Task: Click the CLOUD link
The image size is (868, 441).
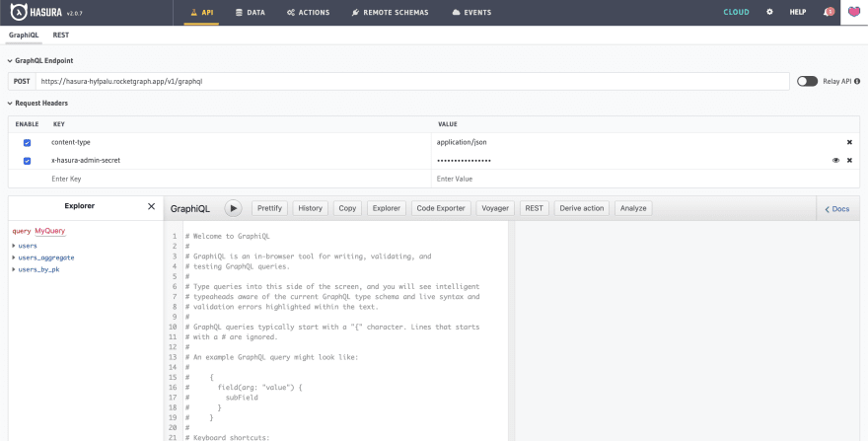Action: click(736, 12)
